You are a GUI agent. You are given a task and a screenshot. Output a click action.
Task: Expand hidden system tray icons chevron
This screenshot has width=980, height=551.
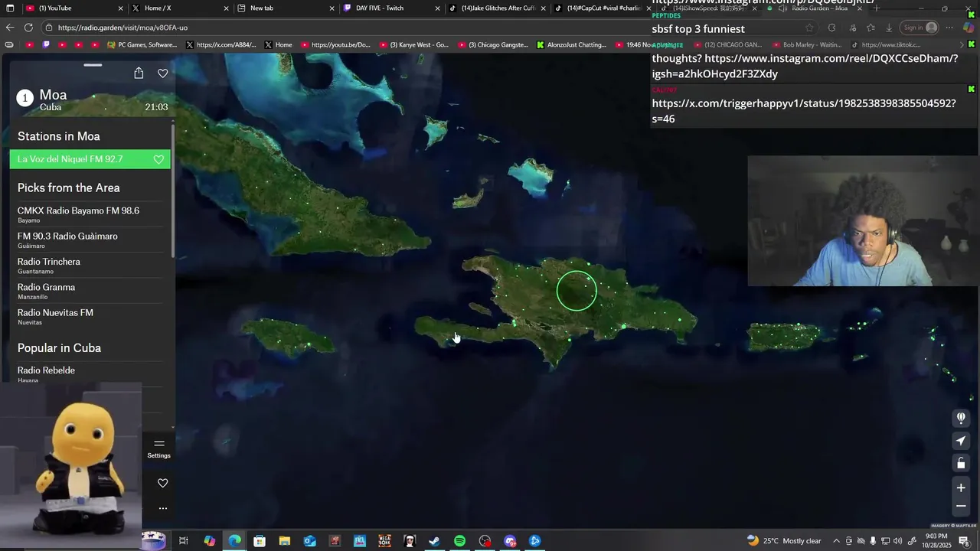[x=836, y=541]
